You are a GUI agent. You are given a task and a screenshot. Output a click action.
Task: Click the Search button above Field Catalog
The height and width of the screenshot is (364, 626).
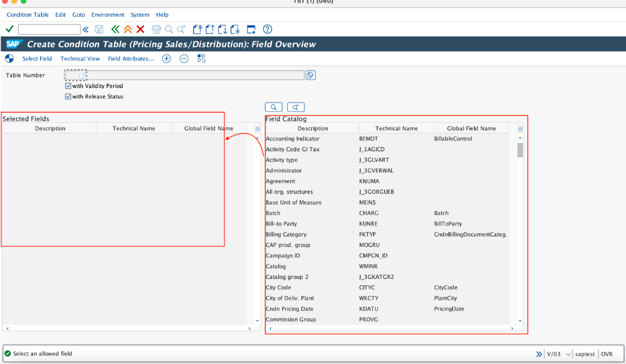pos(274,107)
